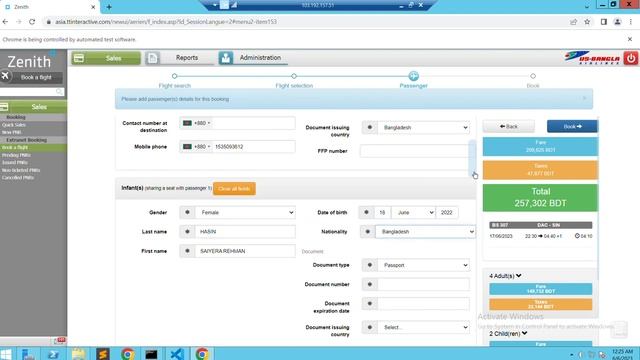Viewport: 640px width, 360px height.
Task: Click the Back button
Action: (509, 127)
